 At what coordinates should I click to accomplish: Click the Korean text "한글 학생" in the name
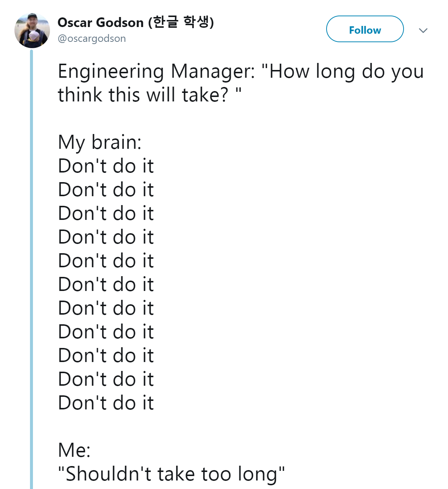[x=181, y=22]
